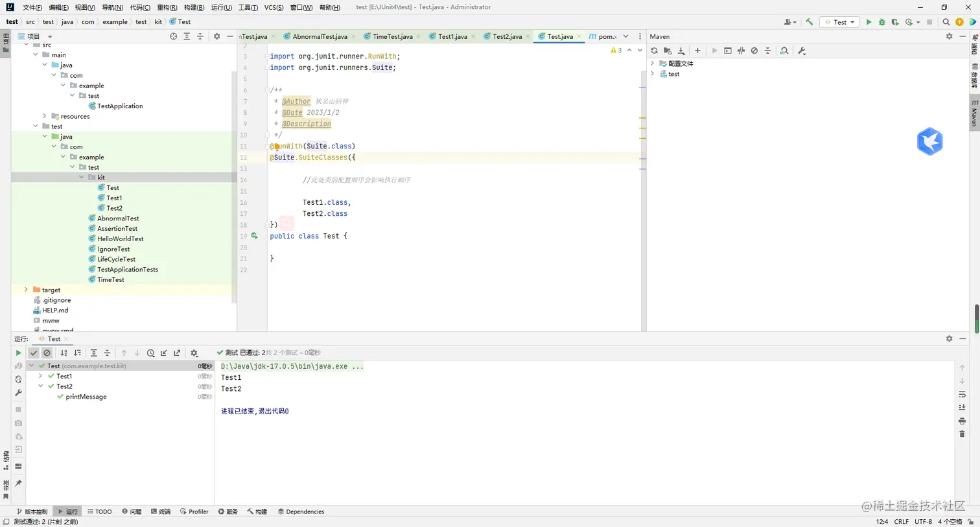Expand test module in Maven panel
The height and width of the screenshot is (527, 980).
click(x=653, y=74)
